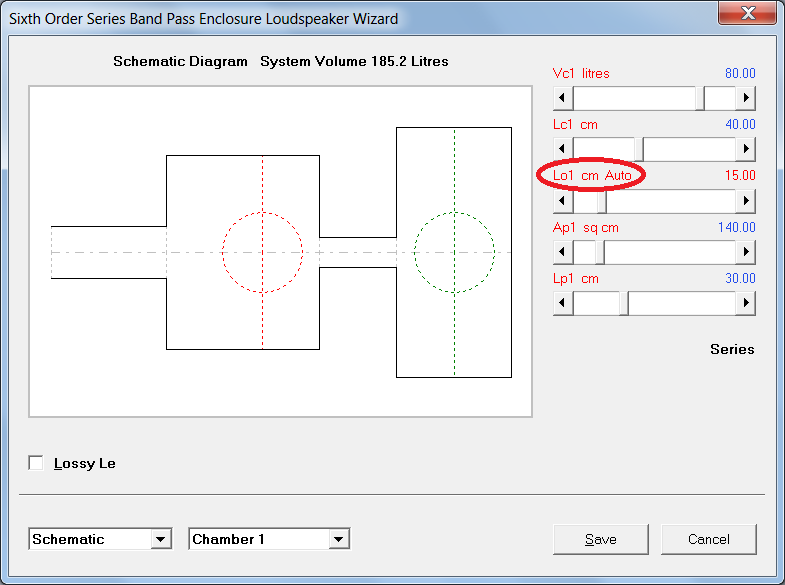
Task: Click the Vc1 litres slider thumb
Action: [700, 98]
